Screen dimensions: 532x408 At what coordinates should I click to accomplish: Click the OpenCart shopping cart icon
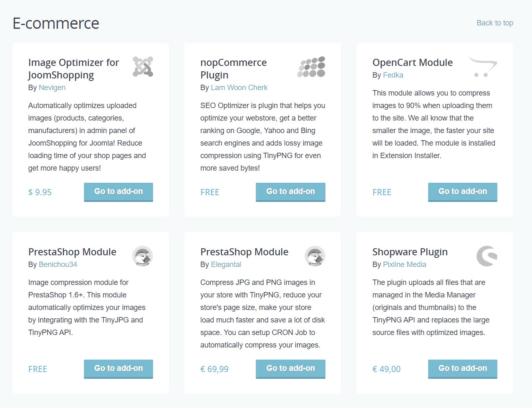pyautogui.click(x=483, y=67)
